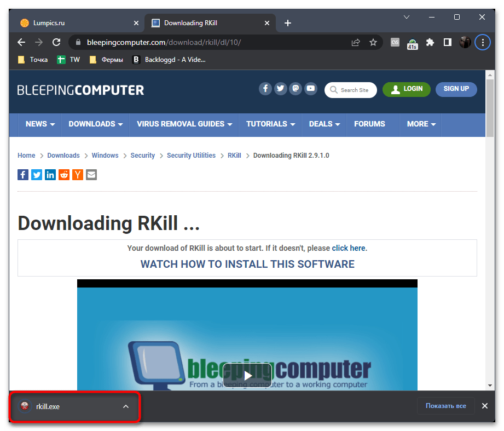Screen dimensions: 504x431
Task: Click the scrollbar up arrow
Action: point(490,75)
